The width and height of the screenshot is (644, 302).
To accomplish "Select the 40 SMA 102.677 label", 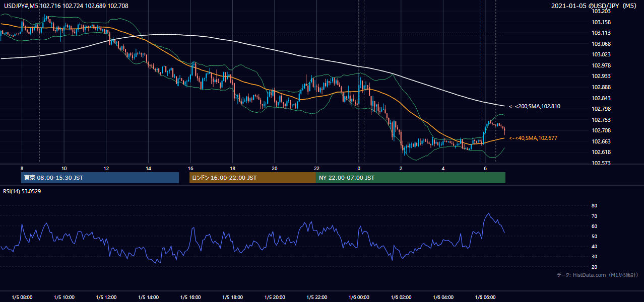I will tap(533, 138).
